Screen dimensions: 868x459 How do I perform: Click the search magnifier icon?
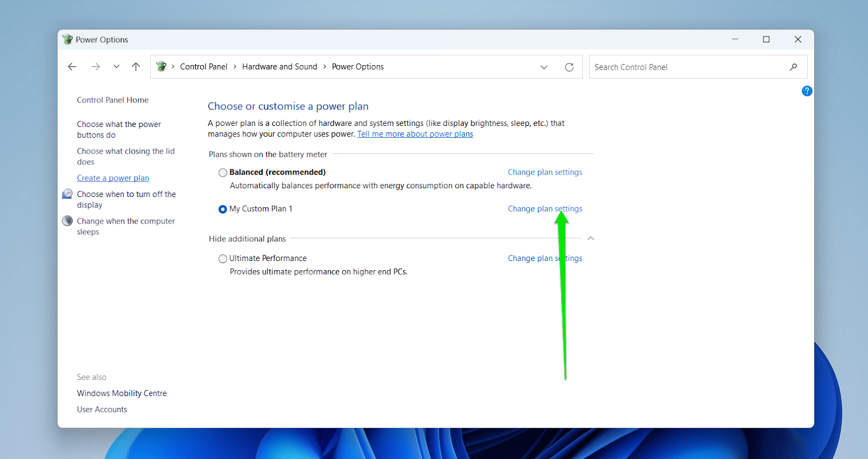click(794, 67)
